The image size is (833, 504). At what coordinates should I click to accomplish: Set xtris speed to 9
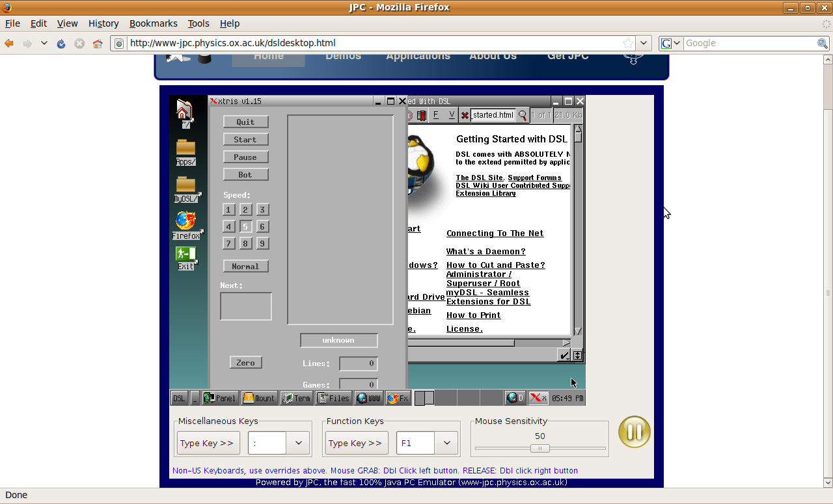(x=262, y=243)
